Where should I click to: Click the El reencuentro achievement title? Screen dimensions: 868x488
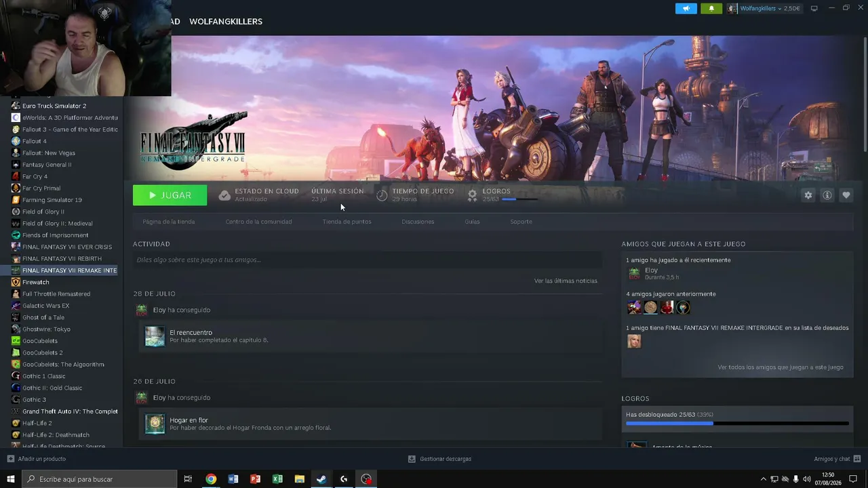click(x=191, y=333)
